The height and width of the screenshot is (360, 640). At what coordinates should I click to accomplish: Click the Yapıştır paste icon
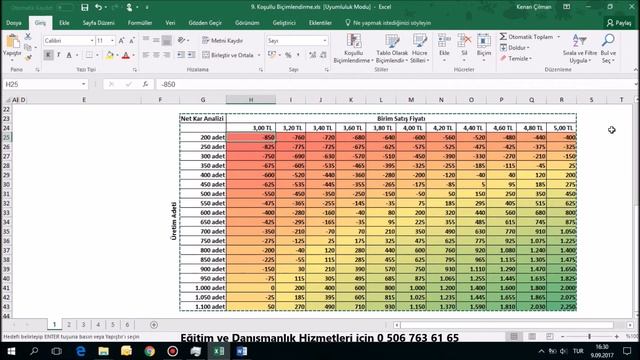[12, 41]
